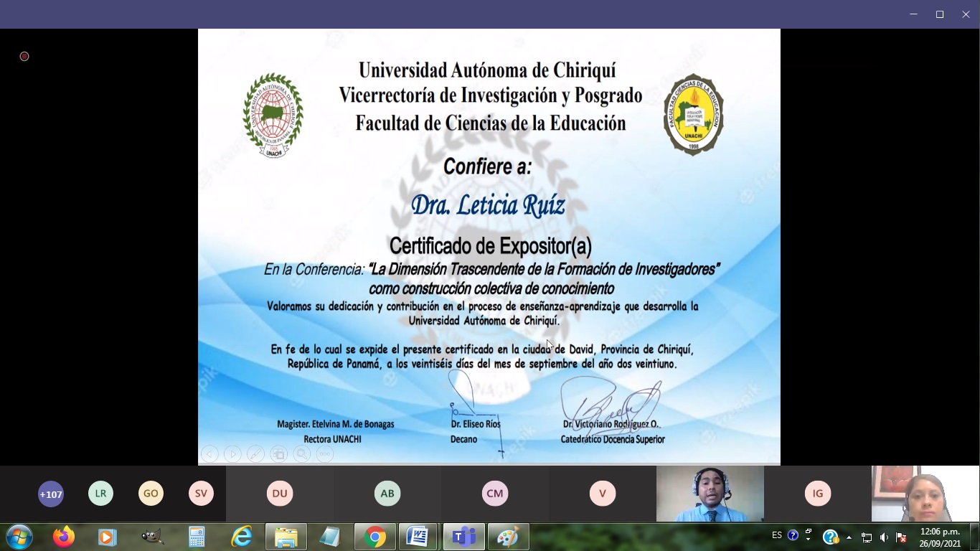
Task: Click the video of man with headset
Action: (x=710, y=494)
